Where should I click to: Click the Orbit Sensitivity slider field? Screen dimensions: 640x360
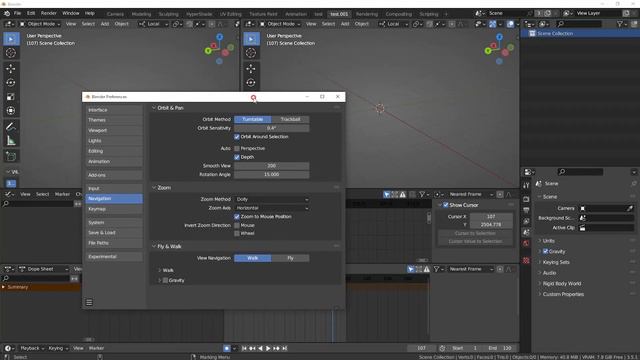click(x=272, y=128)
